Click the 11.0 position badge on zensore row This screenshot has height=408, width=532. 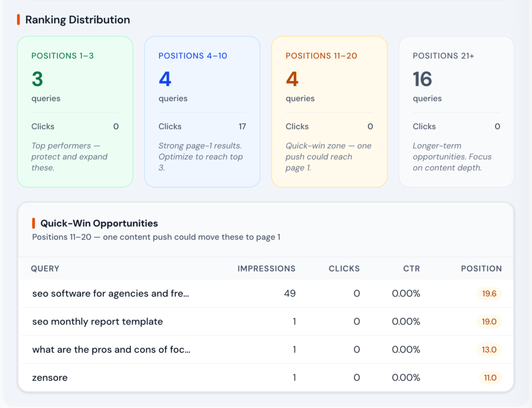click(x=489, y=377)
